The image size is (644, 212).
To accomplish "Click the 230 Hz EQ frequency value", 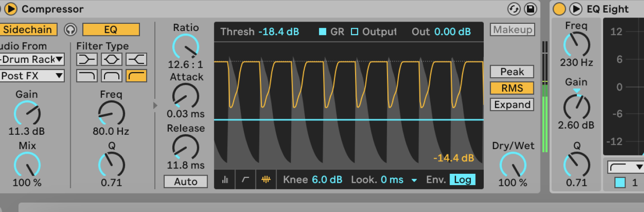I will [576, 62].
